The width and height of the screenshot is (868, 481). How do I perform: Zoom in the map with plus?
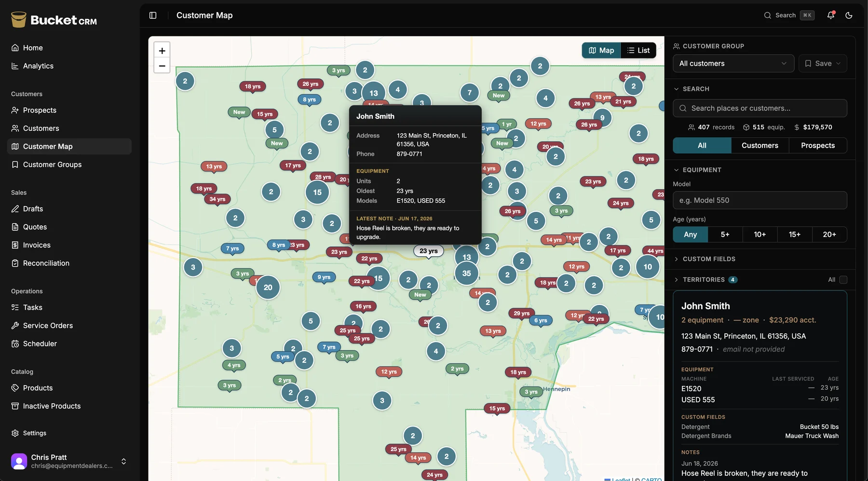[162, 50]
